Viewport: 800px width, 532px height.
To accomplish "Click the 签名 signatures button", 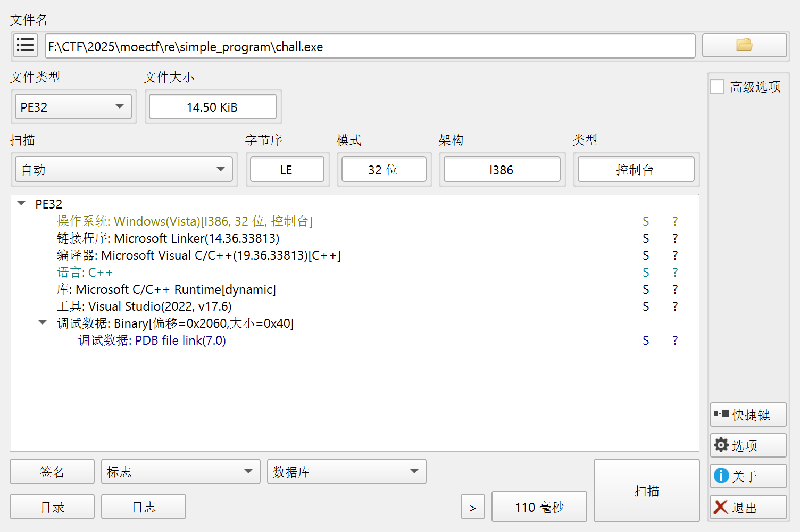I will point(52,472).
